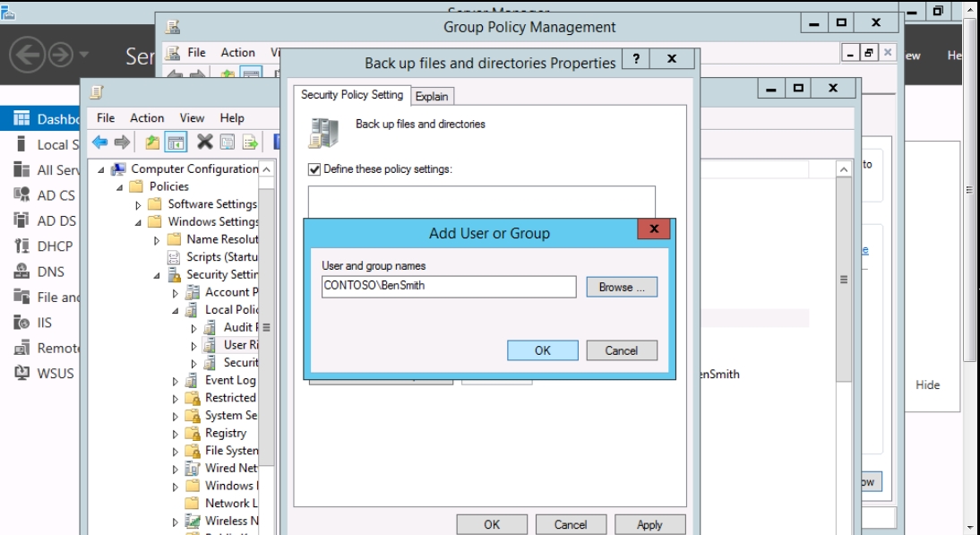Open the WSUS sidebar item
Image resolution: width=980 pixels, height=535 pixels.
coord(55,373)
